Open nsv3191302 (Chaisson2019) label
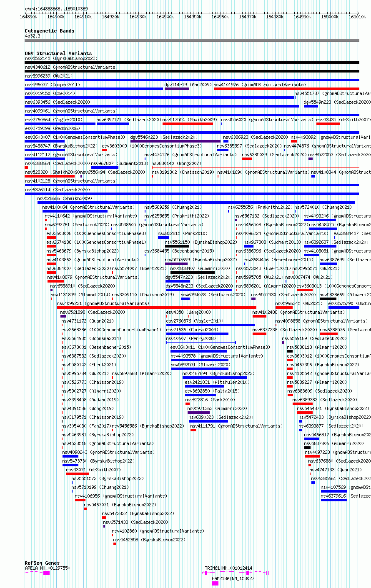Viewport: 371px width, 588px height. (183, 172)
